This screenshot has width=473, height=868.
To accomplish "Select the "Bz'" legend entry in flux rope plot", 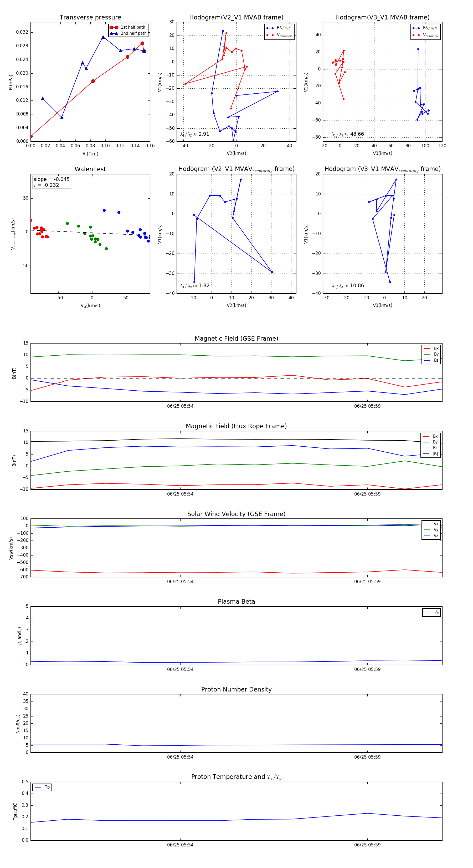I will pyautogui.click(x=431, y=448).
